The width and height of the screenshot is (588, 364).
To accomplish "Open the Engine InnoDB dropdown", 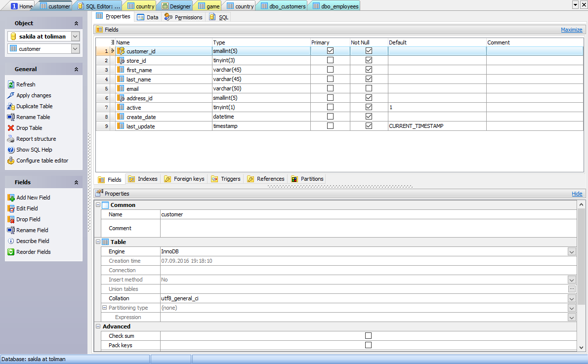I will (572, 252).
